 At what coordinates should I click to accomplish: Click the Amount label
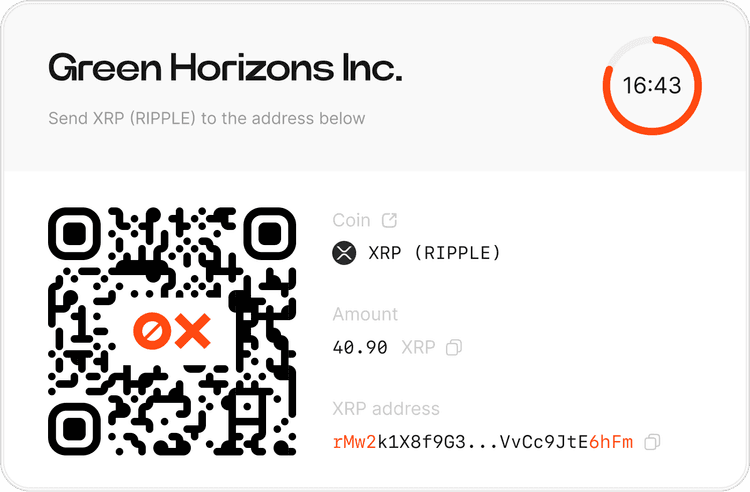pyautogui.click(x=365, y=314)
